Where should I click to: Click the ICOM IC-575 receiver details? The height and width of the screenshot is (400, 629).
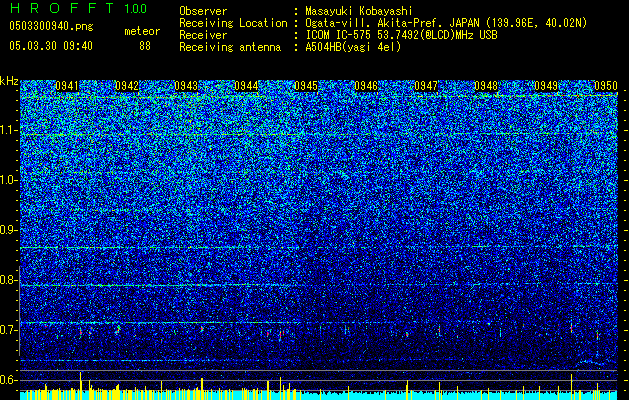click(x=401, y=35)
